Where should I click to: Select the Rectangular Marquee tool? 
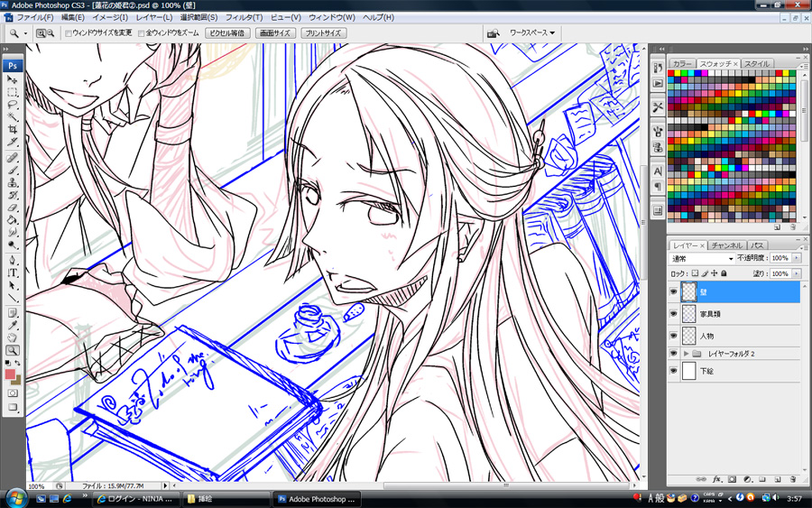point(13,93)
